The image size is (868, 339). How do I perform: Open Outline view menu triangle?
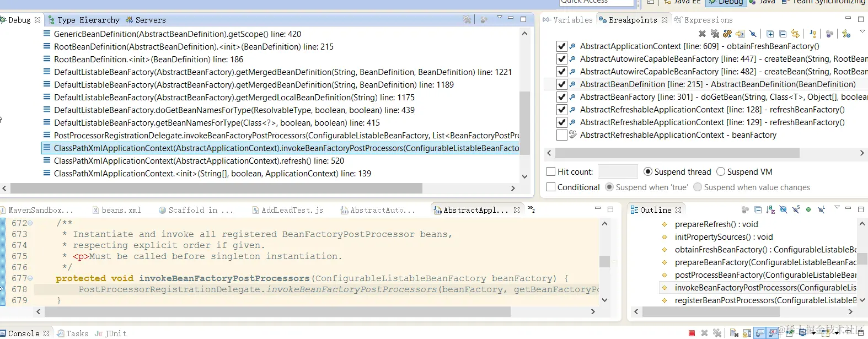coord(837,207)
